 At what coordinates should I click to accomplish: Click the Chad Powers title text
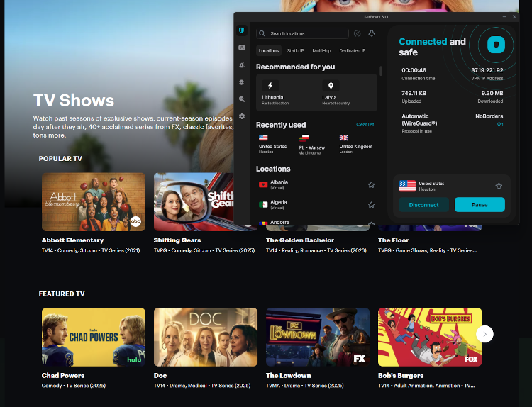62,376
